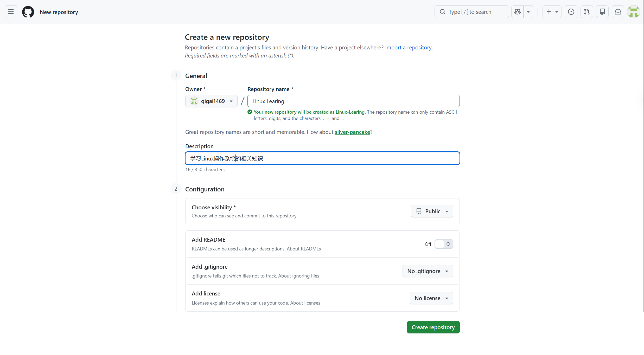Image resolution: width=644 pixels, height=355 pixels.
Task: Open the Repositories icon in header
Action: [x=602, y=12]
